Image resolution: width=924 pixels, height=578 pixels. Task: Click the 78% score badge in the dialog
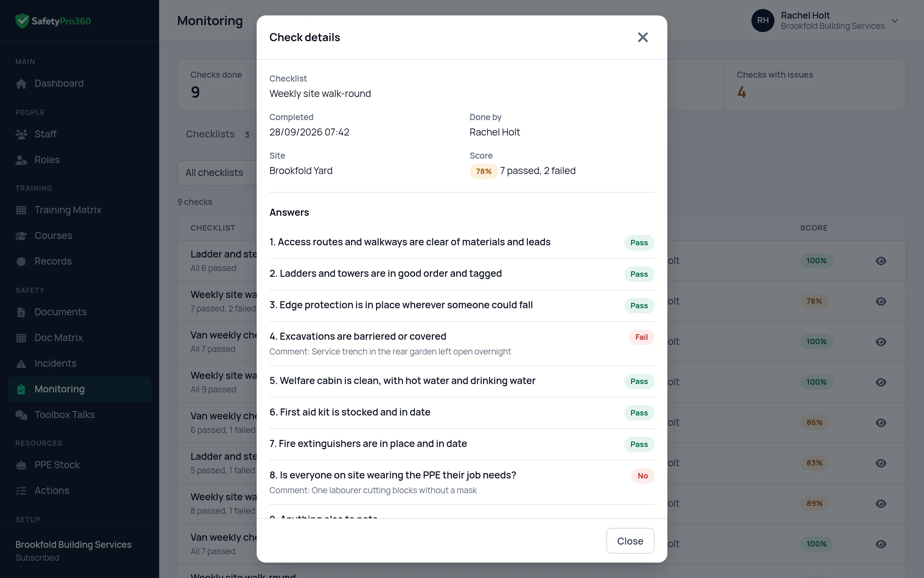coord(483,171)
